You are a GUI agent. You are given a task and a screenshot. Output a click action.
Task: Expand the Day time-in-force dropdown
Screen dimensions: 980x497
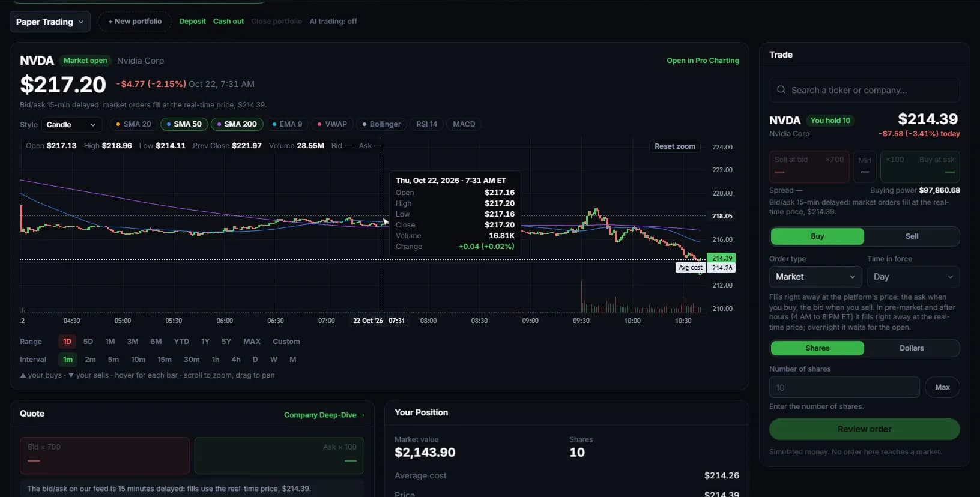(913, 277)
